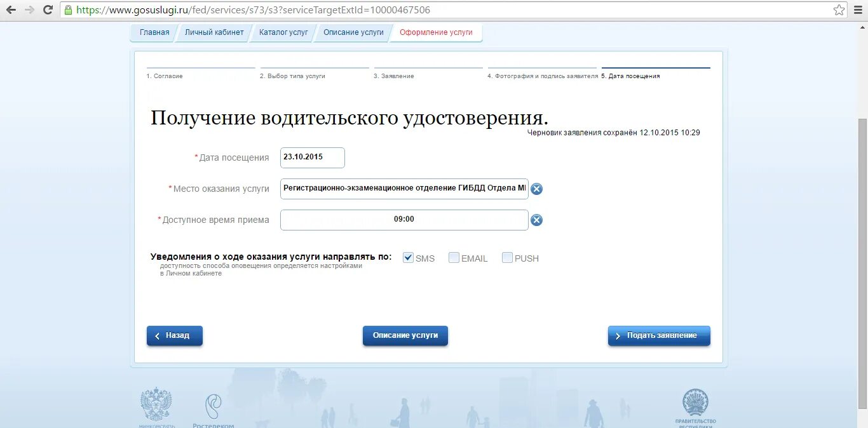Enable PUSH notifications
The width and height of the screenshot is (868, 428).
pos(506,257)
